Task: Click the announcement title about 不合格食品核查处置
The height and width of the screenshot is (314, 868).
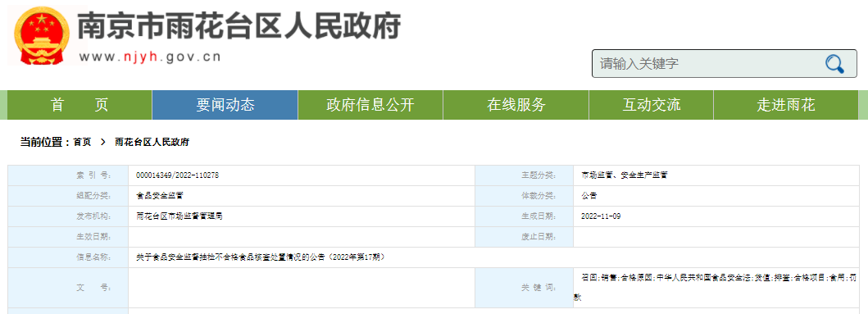Action: (260, 257)
